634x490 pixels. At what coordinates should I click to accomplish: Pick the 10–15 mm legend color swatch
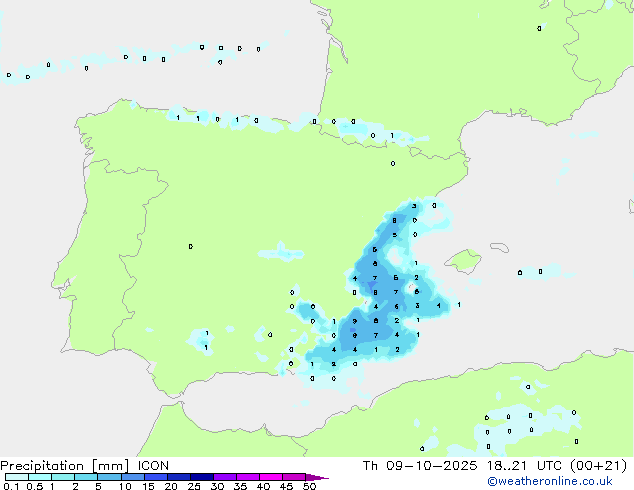point(132,477)
